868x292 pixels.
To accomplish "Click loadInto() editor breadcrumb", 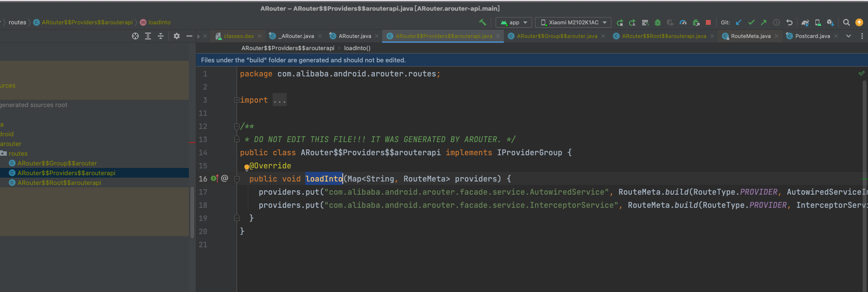I will (357, 48).
